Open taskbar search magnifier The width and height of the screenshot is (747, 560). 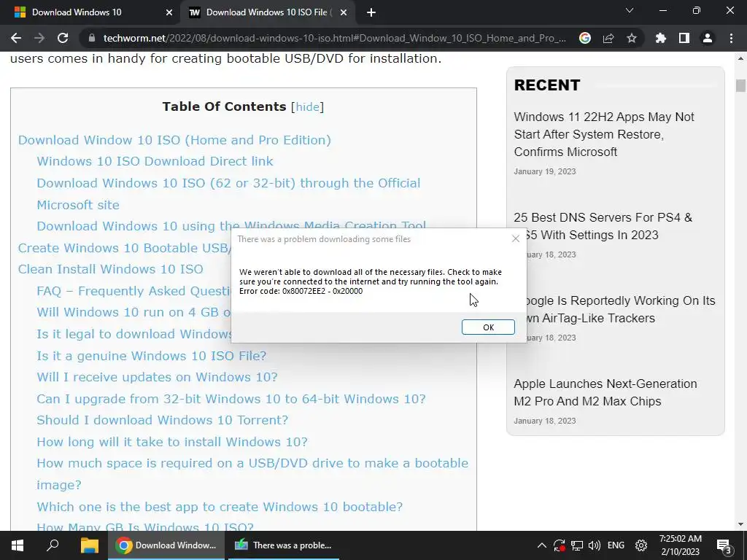pos(53,545)
